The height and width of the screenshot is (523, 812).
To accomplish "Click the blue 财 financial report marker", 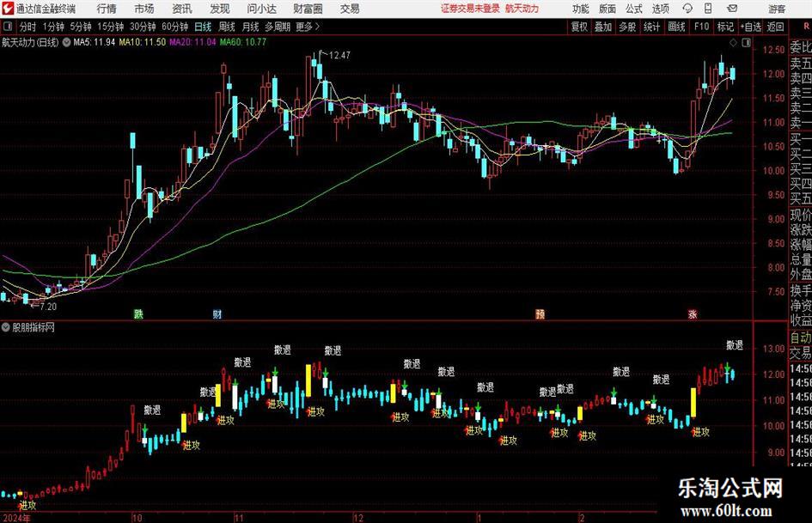I will pos(217,313).
